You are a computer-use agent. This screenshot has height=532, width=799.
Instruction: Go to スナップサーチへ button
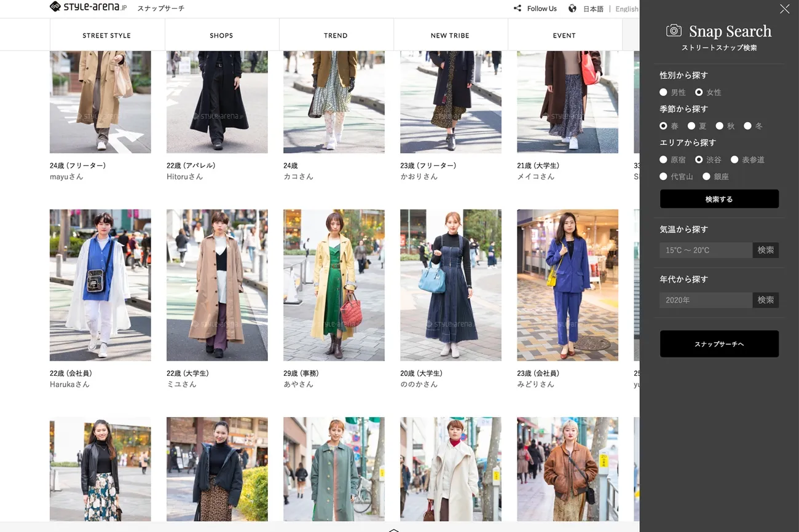pos(719,344)
